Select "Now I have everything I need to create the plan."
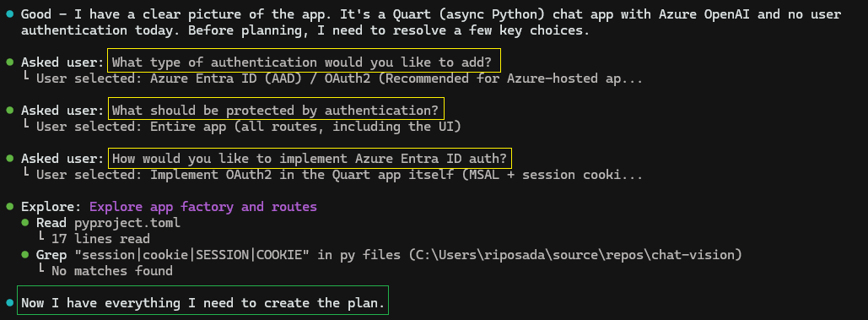Screen dimensions: 868x320 202,303
